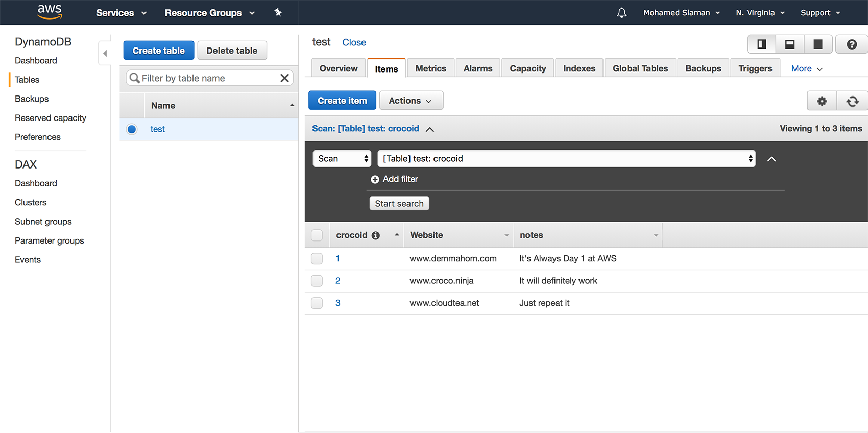
Task: Expand the More tabs dropdown
Action: [x=807, y=69]
